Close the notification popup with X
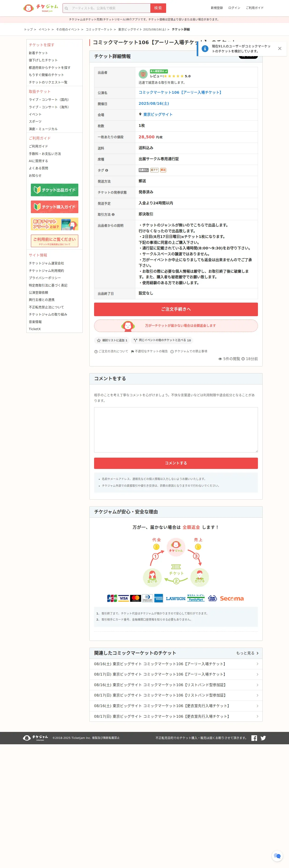 (x=280, y=48)
